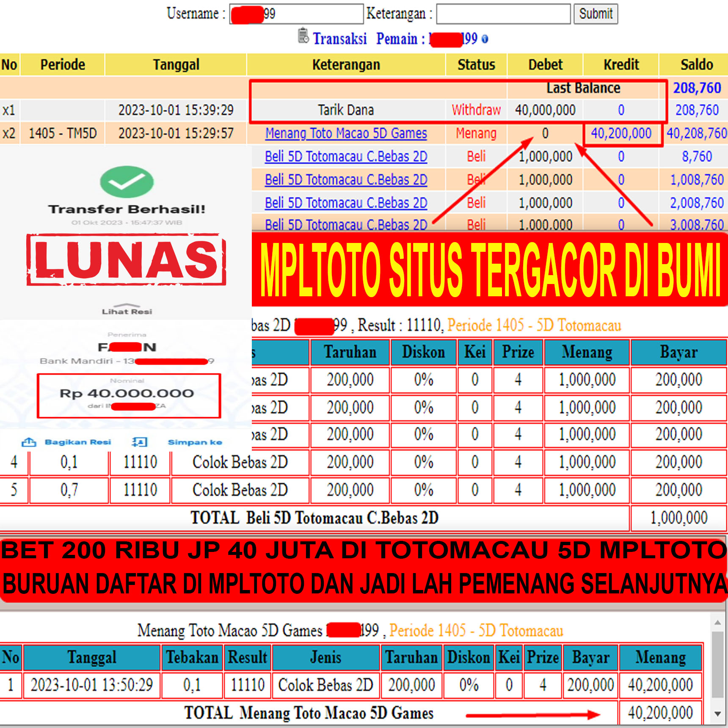This screenshot has width=728, height=728.
Task: Click the Saldo column header
Action: point(696,64)
